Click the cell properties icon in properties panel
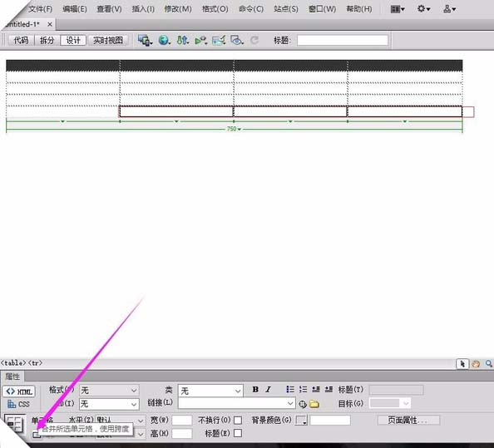 point(14,424)
